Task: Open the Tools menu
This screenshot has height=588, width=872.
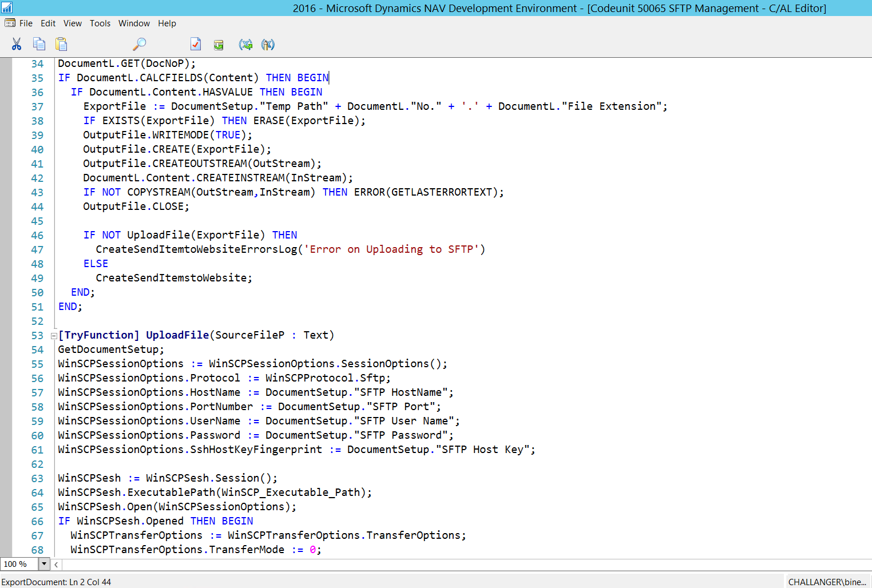Action: click(x=100, y=23)
